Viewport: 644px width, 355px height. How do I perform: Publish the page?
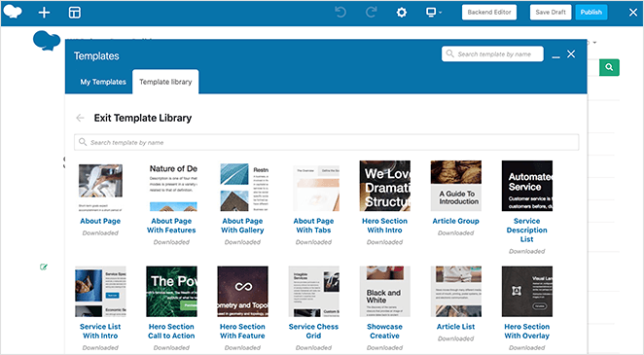click(591, 13)
